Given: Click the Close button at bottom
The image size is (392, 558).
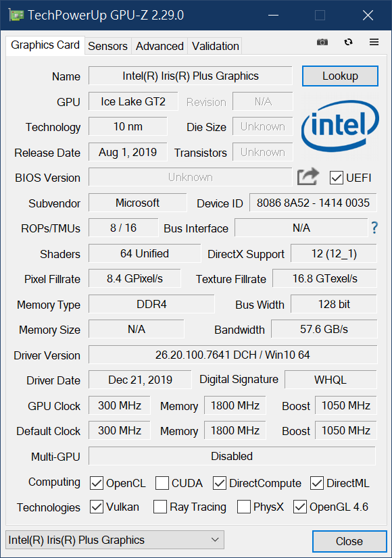Looking at the screenshot, I should coord(349,541).
